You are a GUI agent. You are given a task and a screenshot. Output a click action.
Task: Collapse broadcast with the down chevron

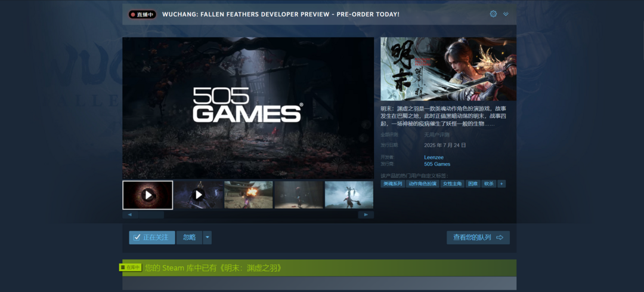point(506,14)
